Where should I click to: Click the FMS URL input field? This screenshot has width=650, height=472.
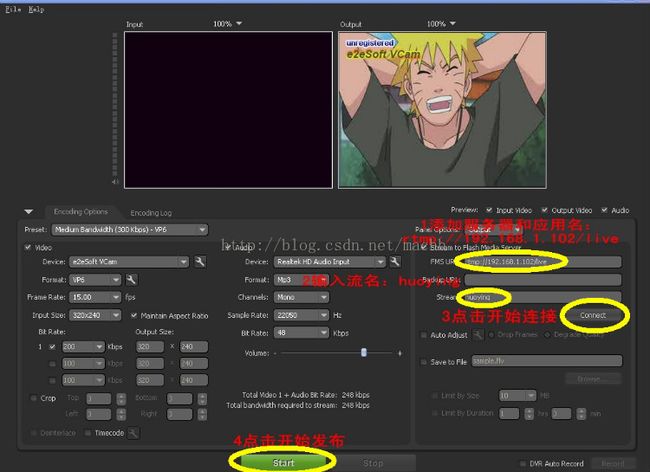pyautogui.click(x=543, y=261)
